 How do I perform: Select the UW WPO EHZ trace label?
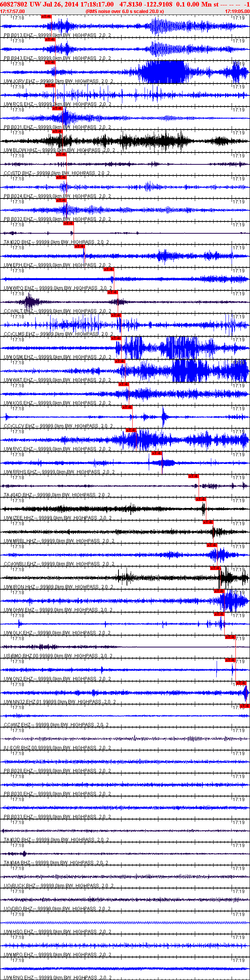tap(58, 288)
